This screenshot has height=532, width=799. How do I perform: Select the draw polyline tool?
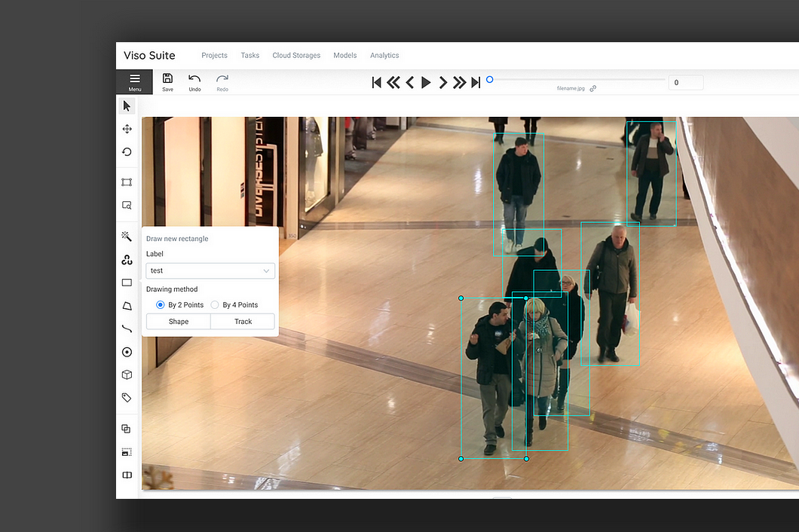(127, 329)
